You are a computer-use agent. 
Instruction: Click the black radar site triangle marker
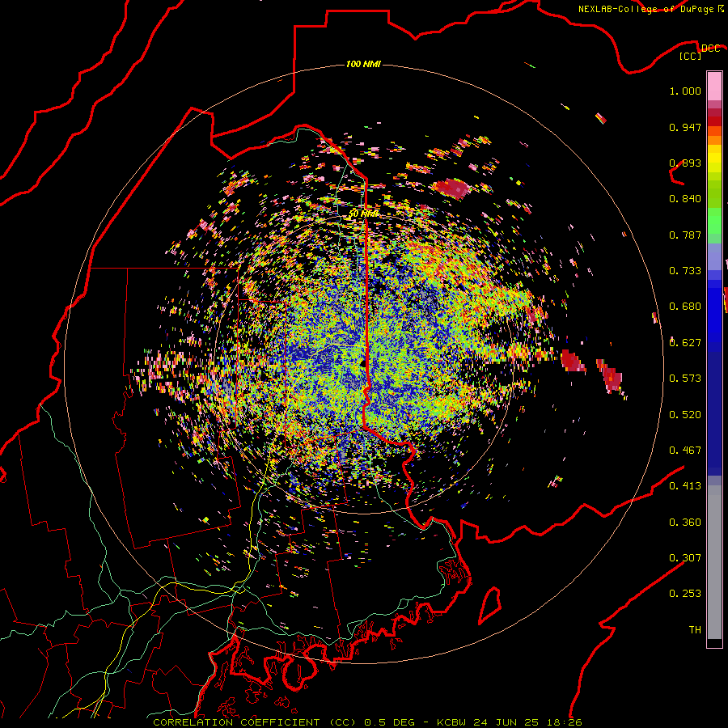(363, 363)
